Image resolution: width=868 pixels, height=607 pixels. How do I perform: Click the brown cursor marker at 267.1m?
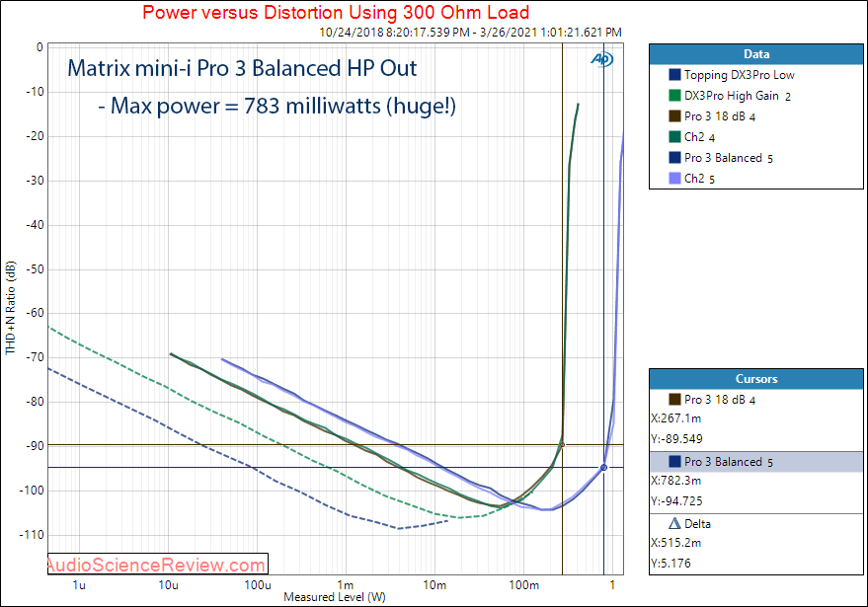tap(563, 445)
